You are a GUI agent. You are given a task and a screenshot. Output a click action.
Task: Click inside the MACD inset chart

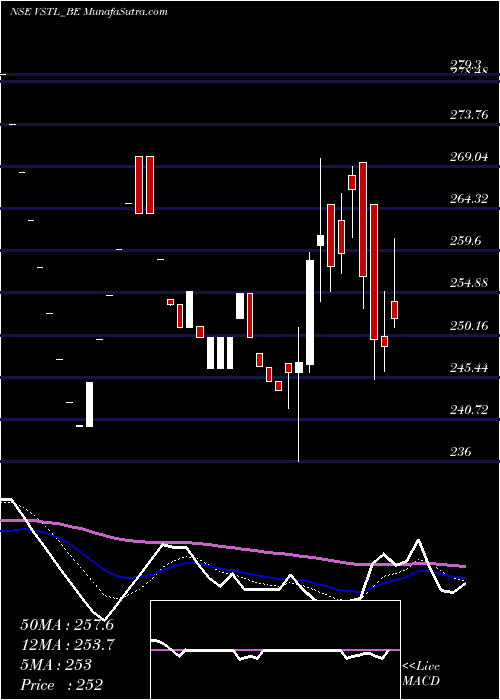point(275,650)
